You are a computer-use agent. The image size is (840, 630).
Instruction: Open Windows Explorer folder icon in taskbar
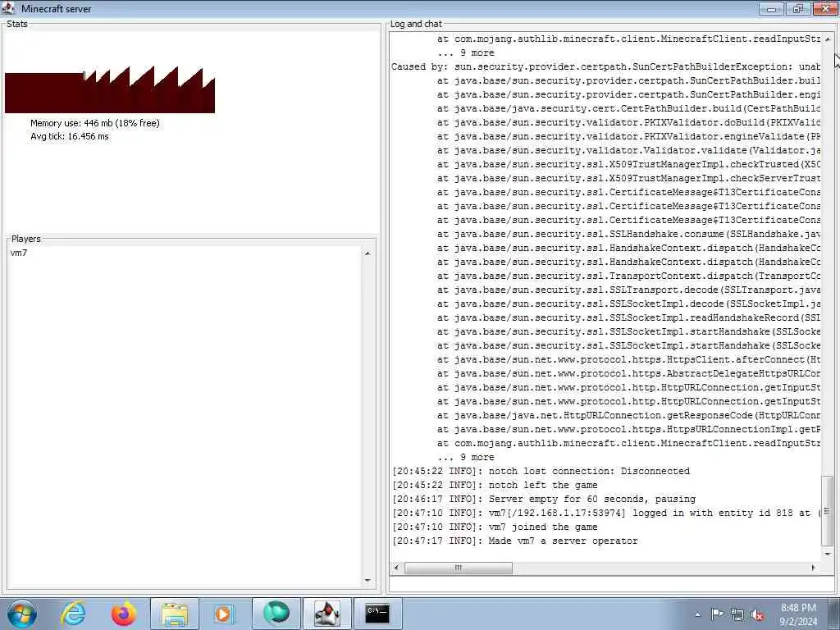click(175, 614)
